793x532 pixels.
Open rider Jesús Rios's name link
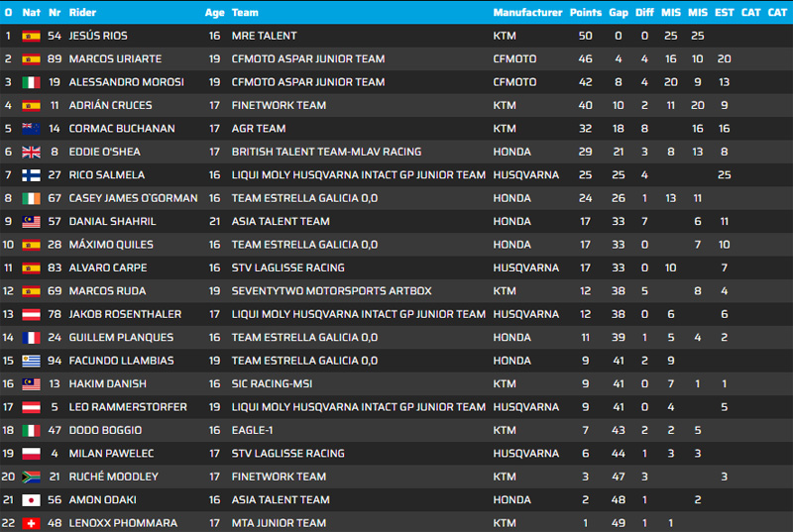click(98, 36)
